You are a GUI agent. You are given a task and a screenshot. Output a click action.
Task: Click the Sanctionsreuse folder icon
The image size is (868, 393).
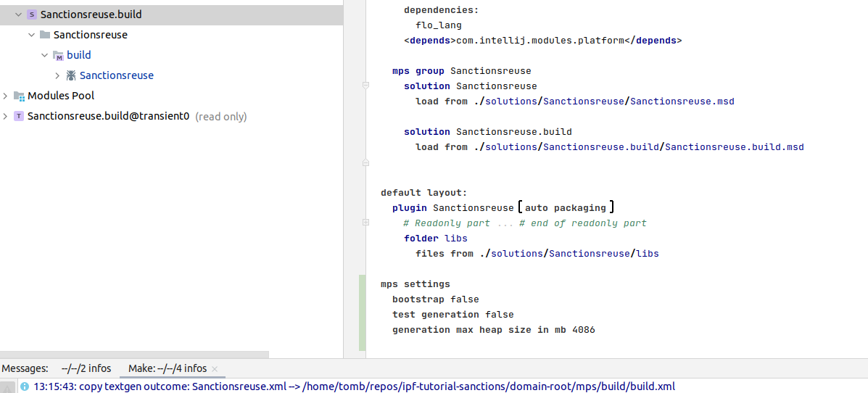click(x=45, y=35)
